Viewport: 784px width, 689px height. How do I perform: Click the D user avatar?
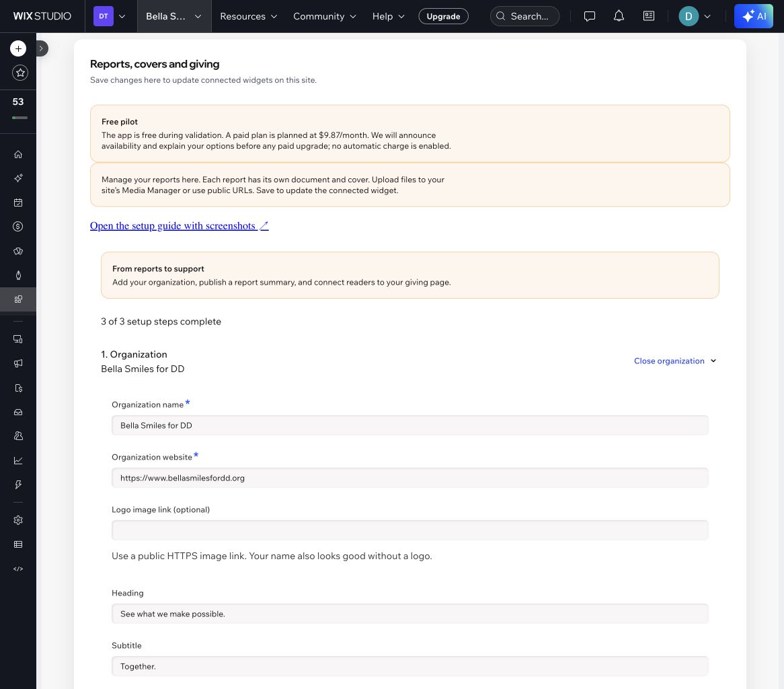tap(688, 16)
